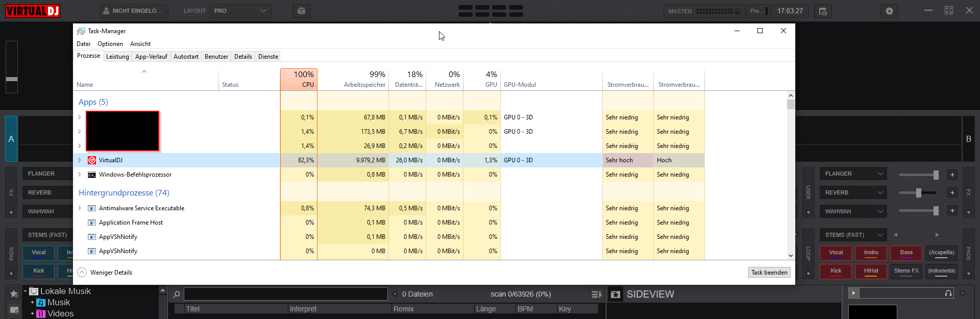Adjust the right deck REVERB slider
980x319 pixels.
(x=919, y=193)
